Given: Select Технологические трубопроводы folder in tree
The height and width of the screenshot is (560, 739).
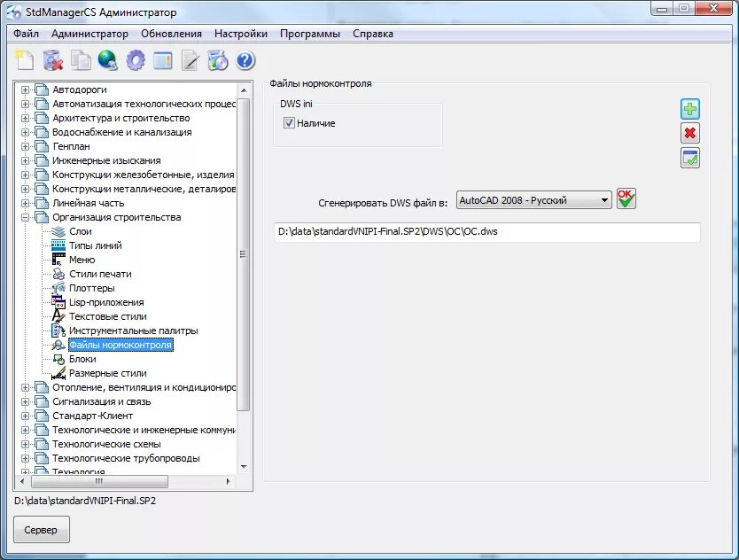Looking at the screenshot, I should (x=126, y=458).
